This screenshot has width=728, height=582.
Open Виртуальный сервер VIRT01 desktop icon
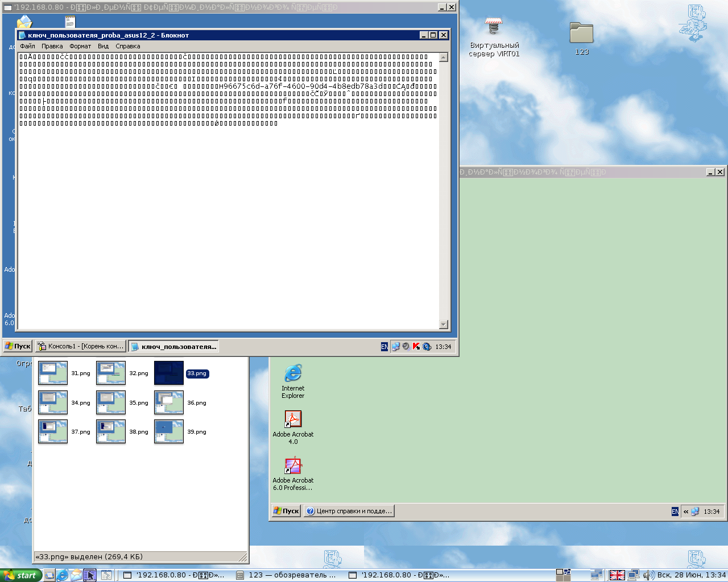494,28
